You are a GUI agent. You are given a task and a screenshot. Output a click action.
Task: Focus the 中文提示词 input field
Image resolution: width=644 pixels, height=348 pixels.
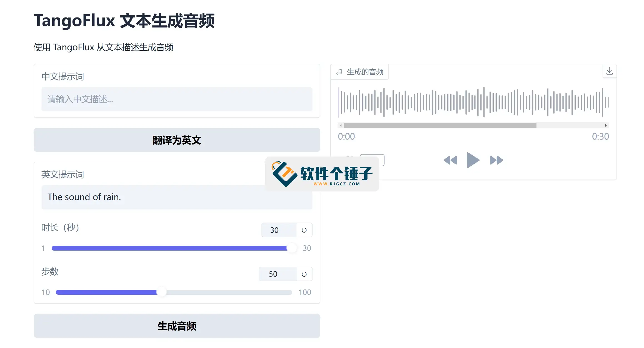(x=177, y=99)
